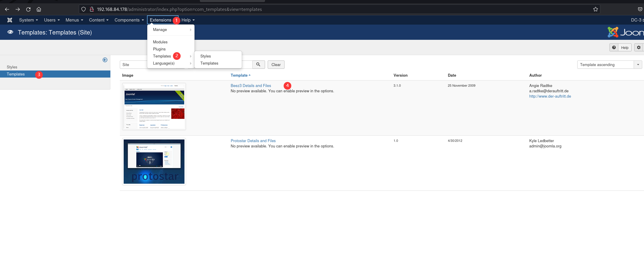Click the eye icon by page title
This screenshot has height=253, width=644.
tap(10, 32)
